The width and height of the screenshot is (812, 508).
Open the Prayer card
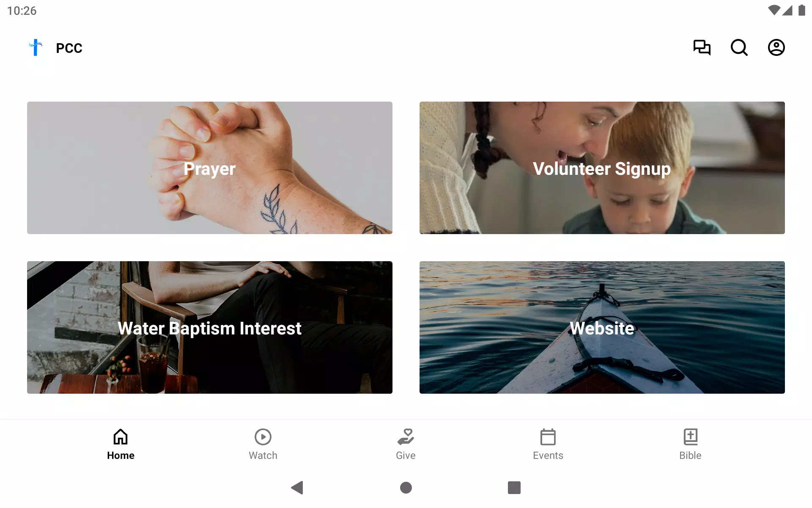click(210, 168)
